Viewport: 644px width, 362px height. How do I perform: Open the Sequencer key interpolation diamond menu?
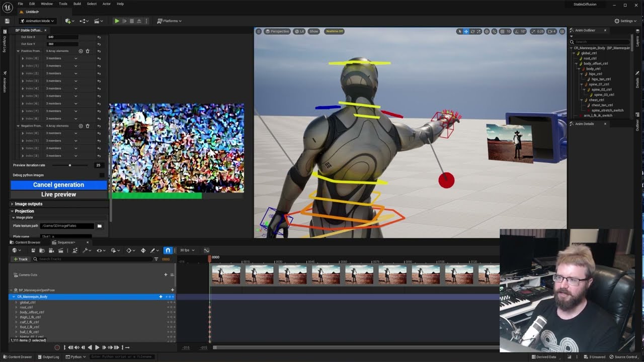[x=130, y=250]
